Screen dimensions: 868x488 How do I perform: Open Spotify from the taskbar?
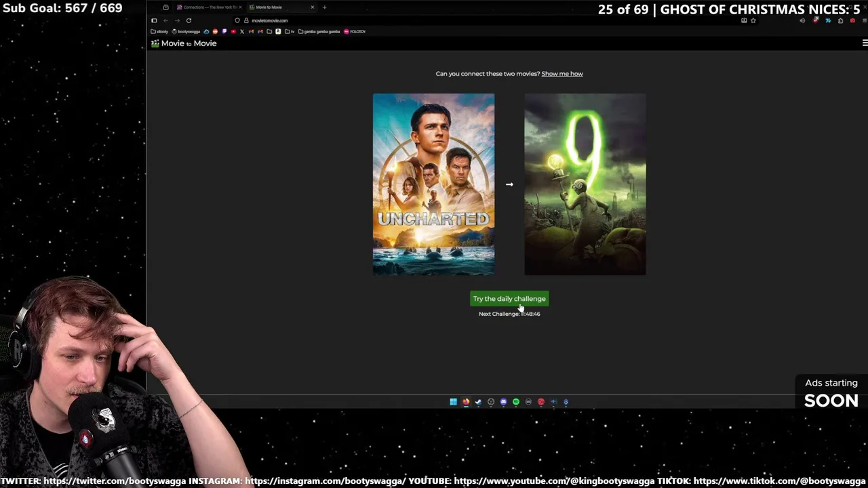[x=516, y=402]
